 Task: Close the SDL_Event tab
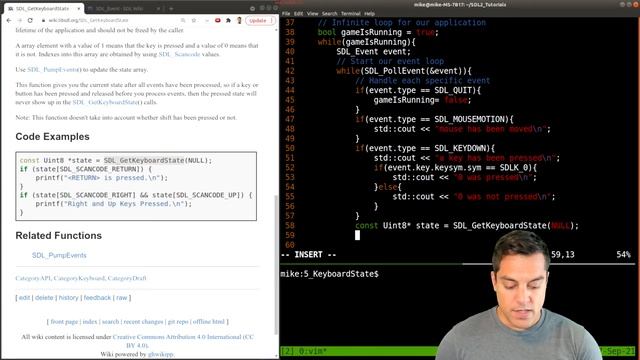[x=158, y=8]
